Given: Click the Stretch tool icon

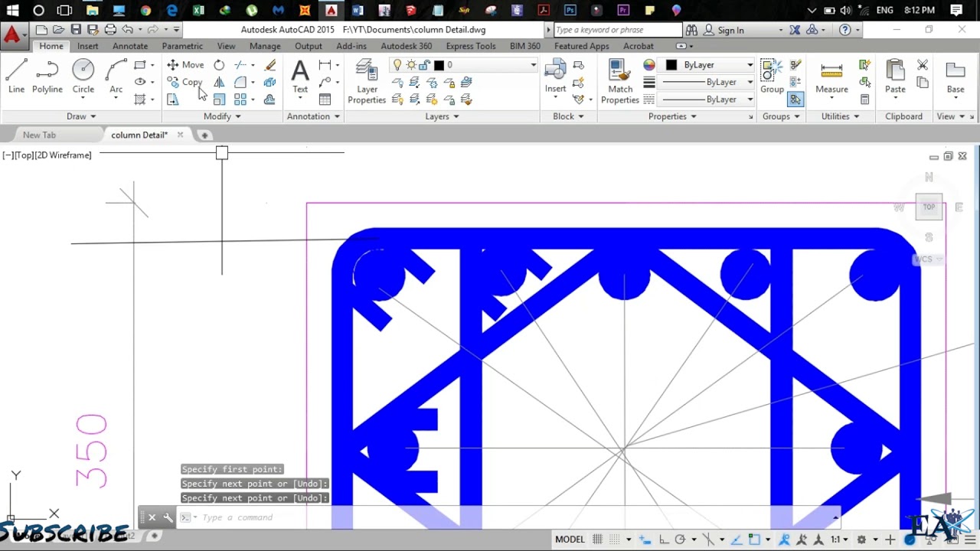Looking at the screenshot, I should coord(172,99).
